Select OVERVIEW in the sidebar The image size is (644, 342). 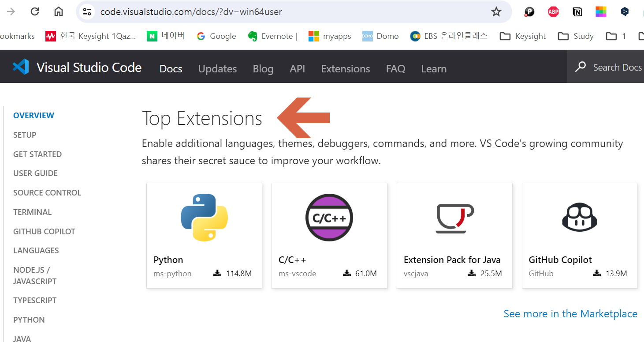click(x=34, y=116)
